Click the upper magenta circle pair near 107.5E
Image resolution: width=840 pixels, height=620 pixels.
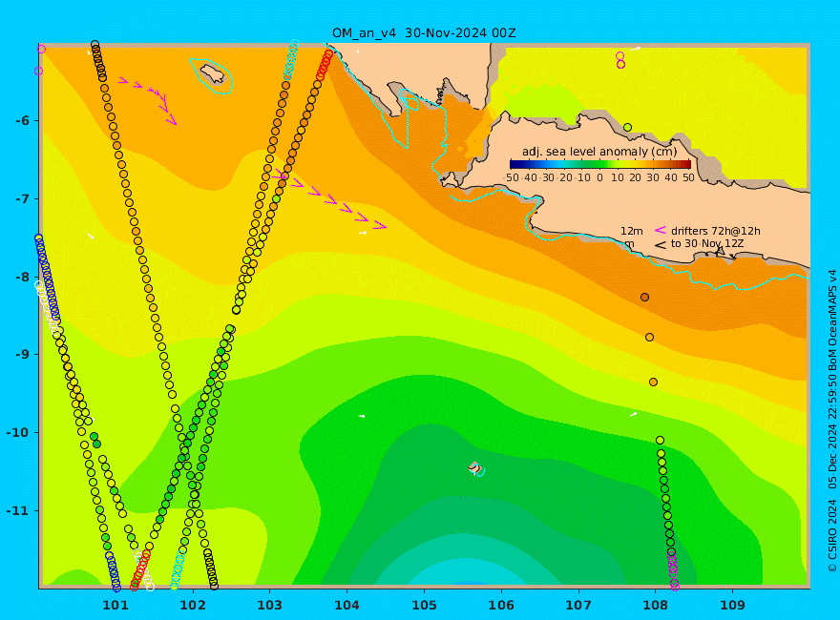619,55
